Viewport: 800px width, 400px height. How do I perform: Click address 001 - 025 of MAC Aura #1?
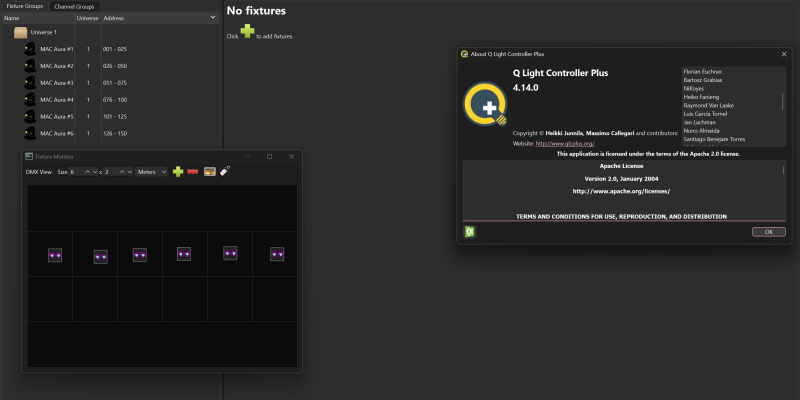115,49
